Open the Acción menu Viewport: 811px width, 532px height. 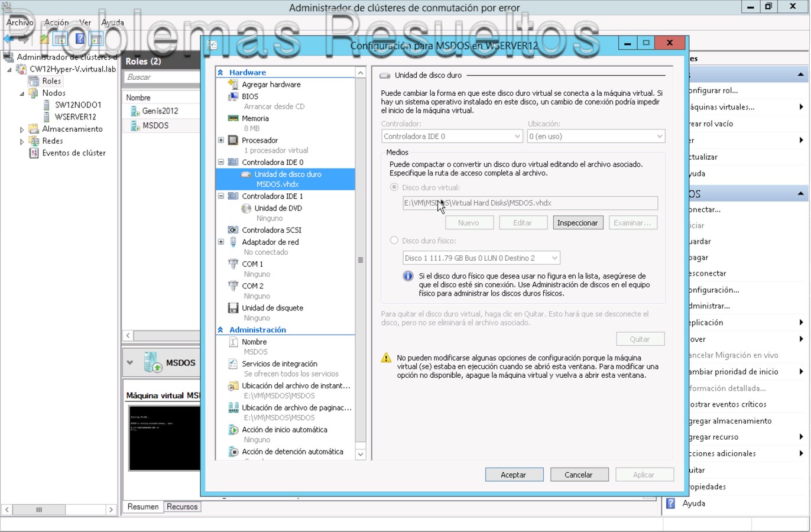click(x=57, y=22)
